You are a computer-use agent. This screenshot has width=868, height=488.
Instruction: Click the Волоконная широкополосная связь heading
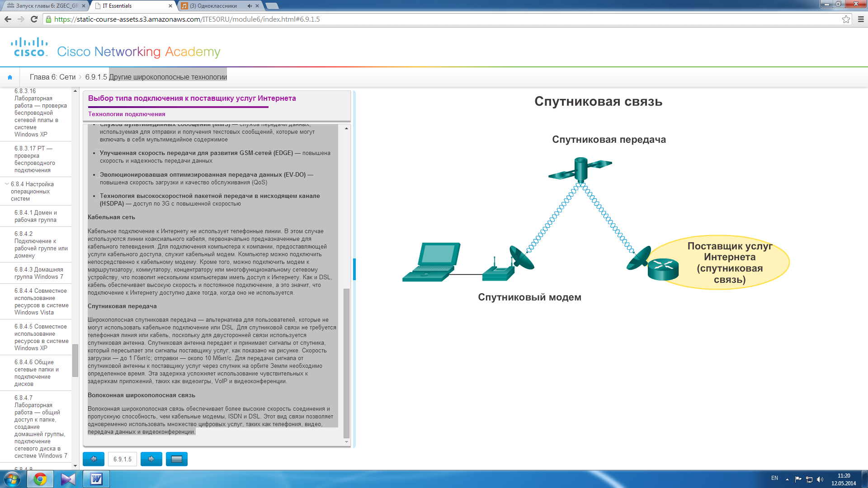[x=142, y=395]
